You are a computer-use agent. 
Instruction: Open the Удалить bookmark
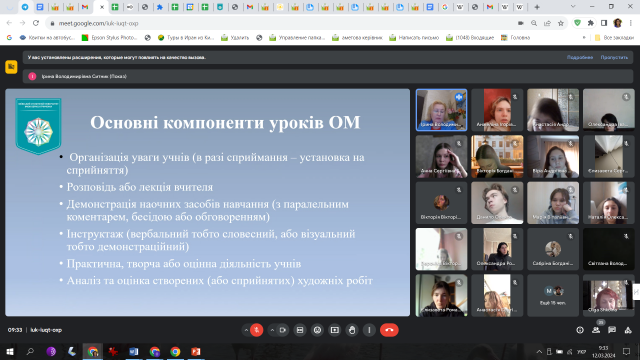[235, 38]
